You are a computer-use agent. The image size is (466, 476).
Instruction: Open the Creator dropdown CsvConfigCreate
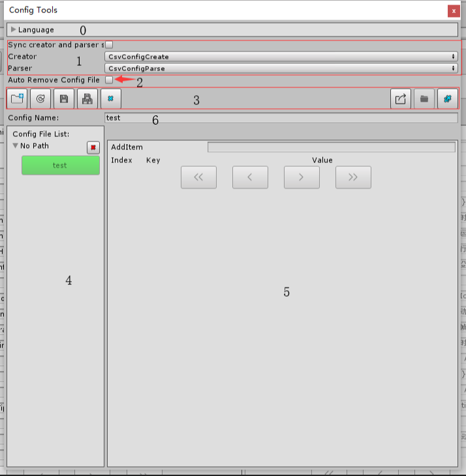click(x=281, y=57)
